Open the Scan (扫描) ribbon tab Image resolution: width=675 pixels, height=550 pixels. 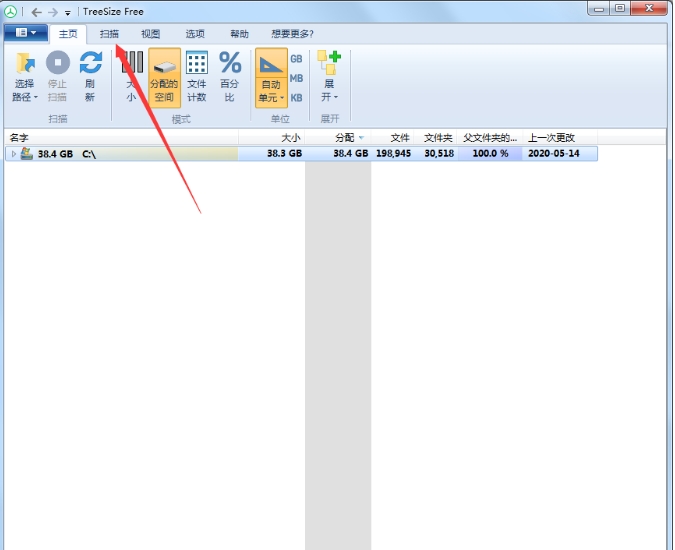109,34
